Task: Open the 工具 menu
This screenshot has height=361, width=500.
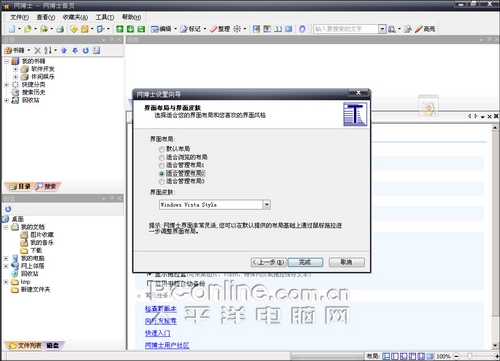Action: click(105, 17)
